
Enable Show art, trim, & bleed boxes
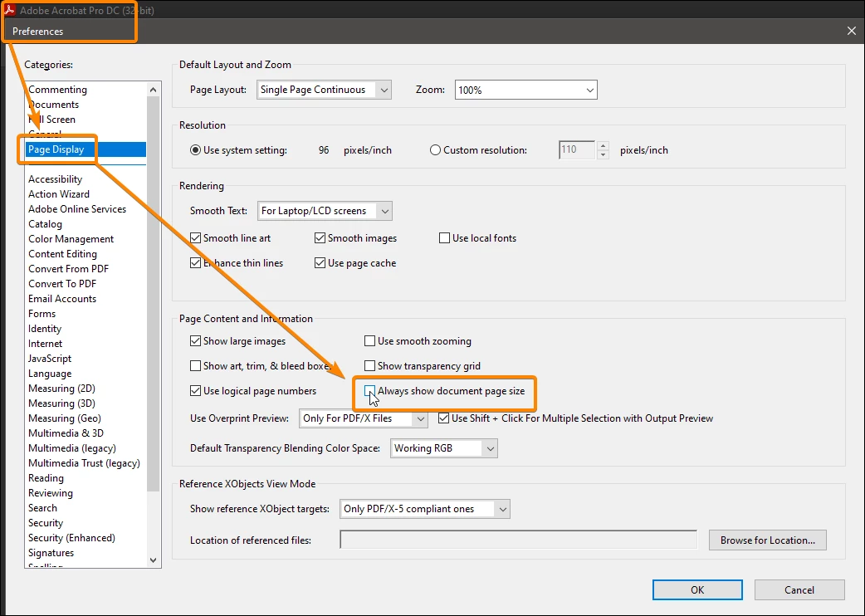click(195, 366)
